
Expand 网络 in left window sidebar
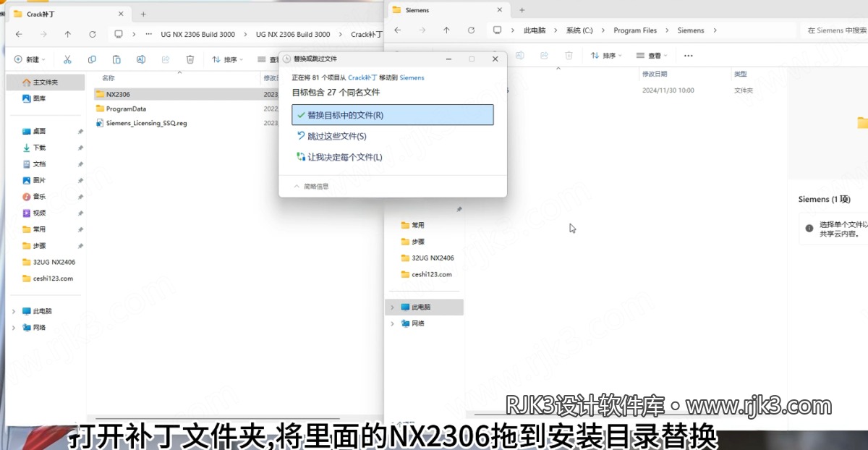[13, 328]
